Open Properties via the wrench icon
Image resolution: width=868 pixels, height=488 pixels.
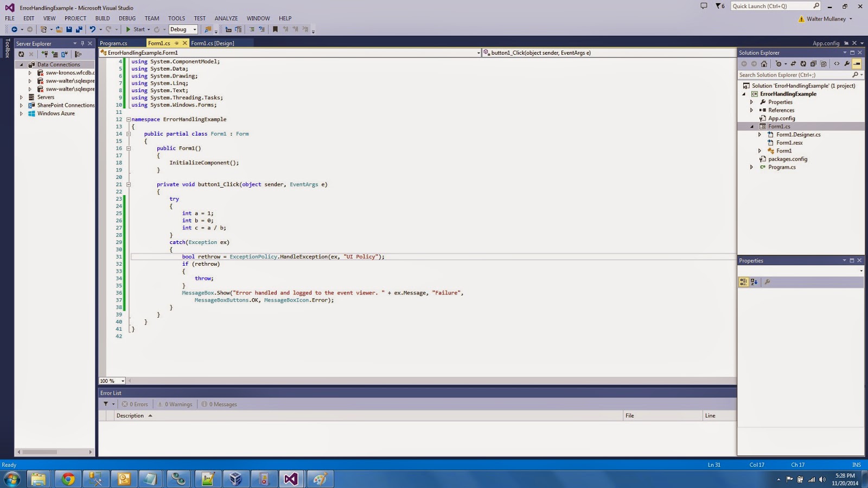tap(847, 63)
